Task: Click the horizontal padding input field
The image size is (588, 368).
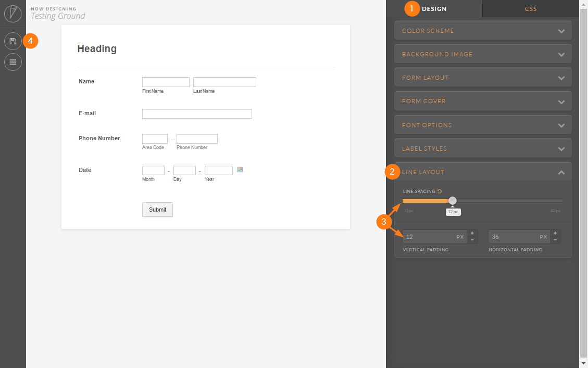Action: coord(519,237)
